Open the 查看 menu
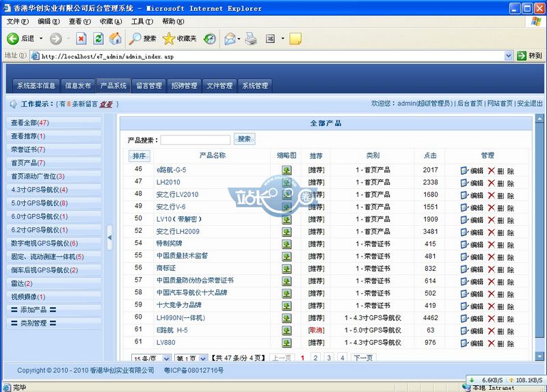 coord(79,21)
